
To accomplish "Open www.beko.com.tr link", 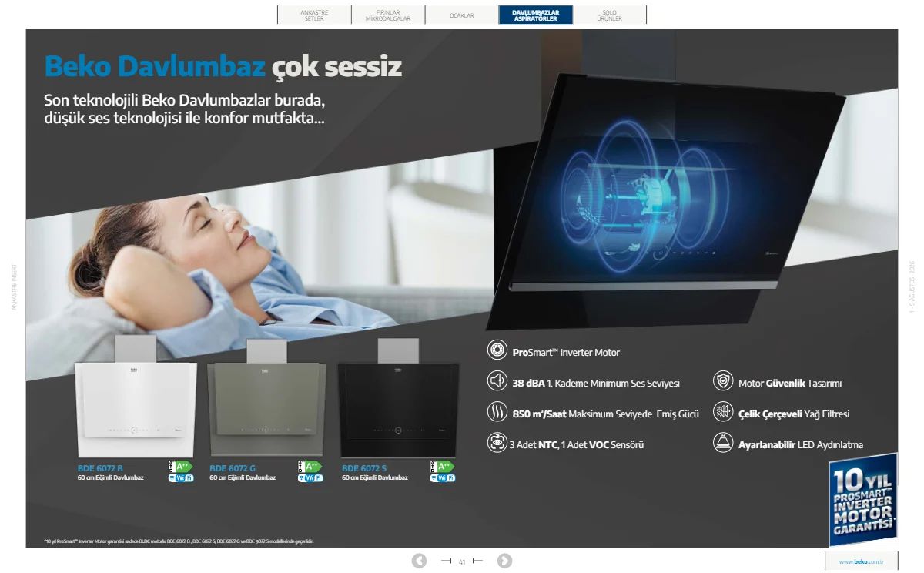I will (862, 562).
